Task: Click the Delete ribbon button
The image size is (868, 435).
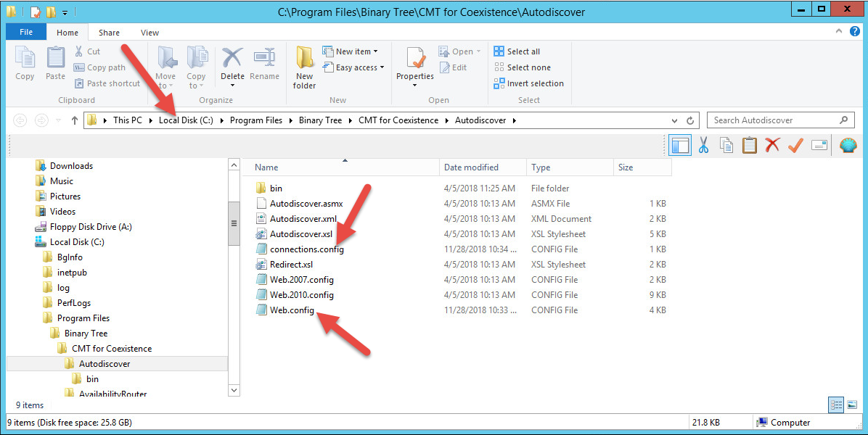Action: click(x=232, y=67)
